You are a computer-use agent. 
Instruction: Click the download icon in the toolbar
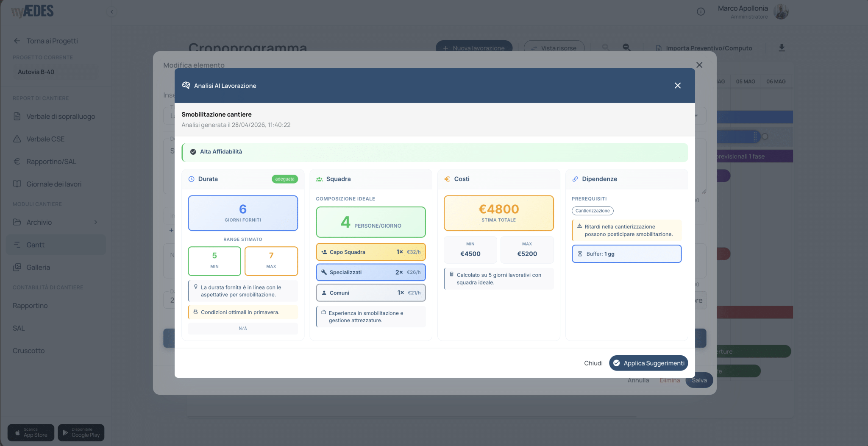pos(782,48)
